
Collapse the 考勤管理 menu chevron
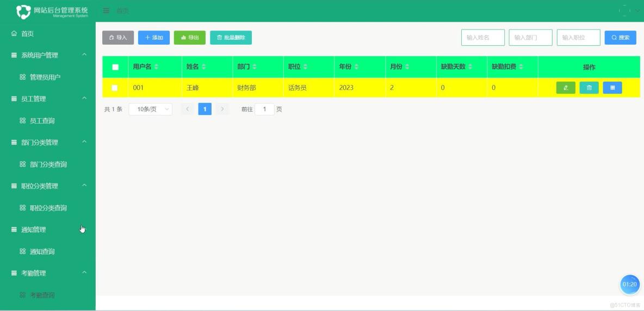84,273
